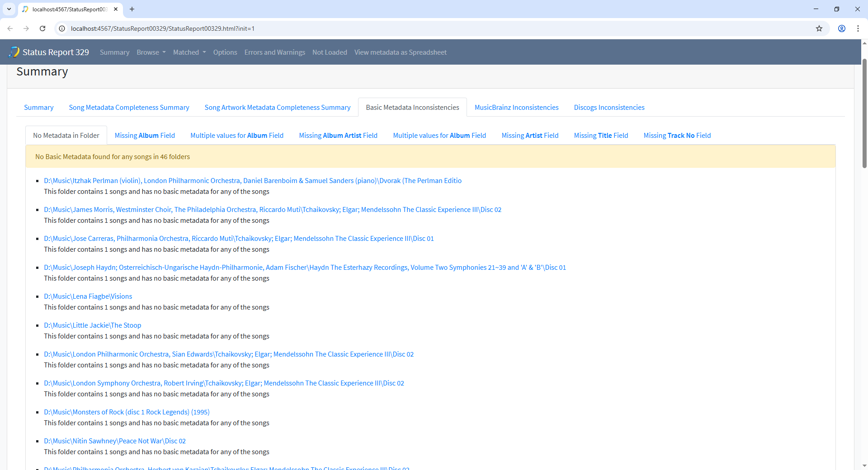Switch to MusicBrainz Inconsistencies tab
The width and height of the screenshot is (868, 470).
516,108
